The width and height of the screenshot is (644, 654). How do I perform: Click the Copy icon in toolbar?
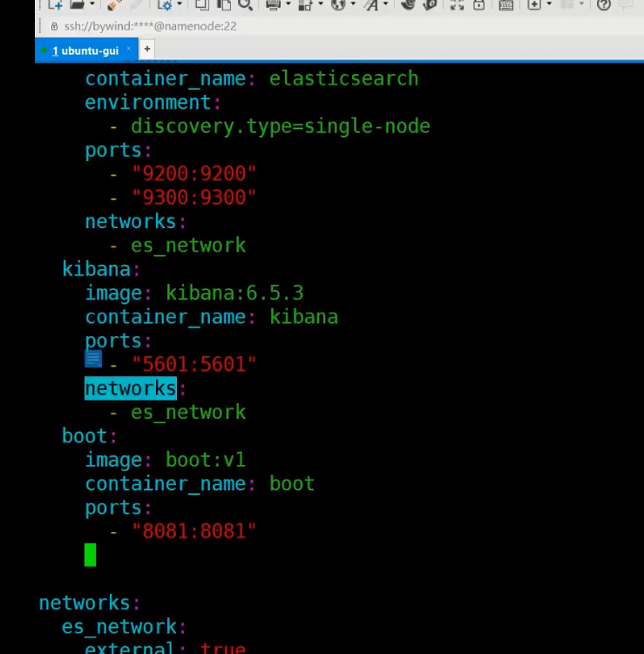point(202,4)
